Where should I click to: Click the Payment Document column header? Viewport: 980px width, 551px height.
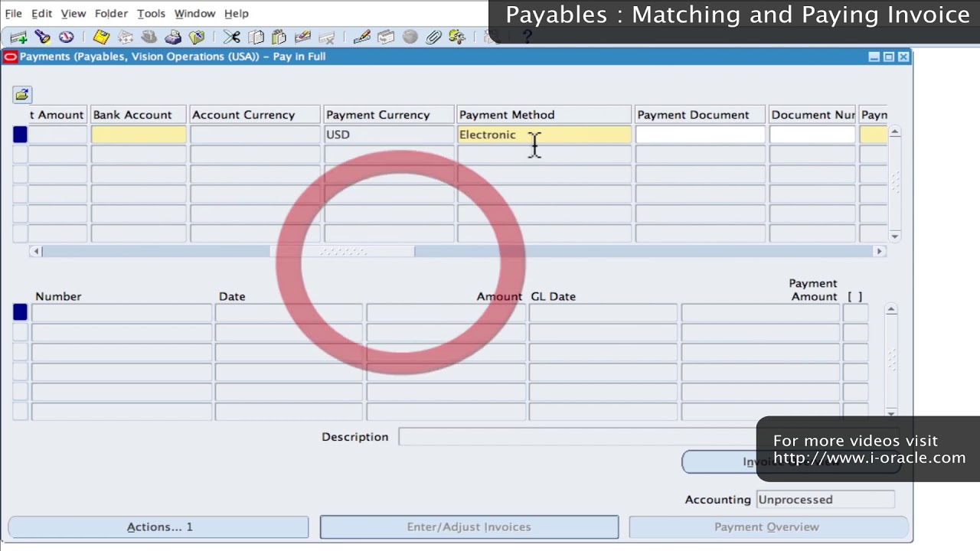pyautogui.click(x=700, y=115)
